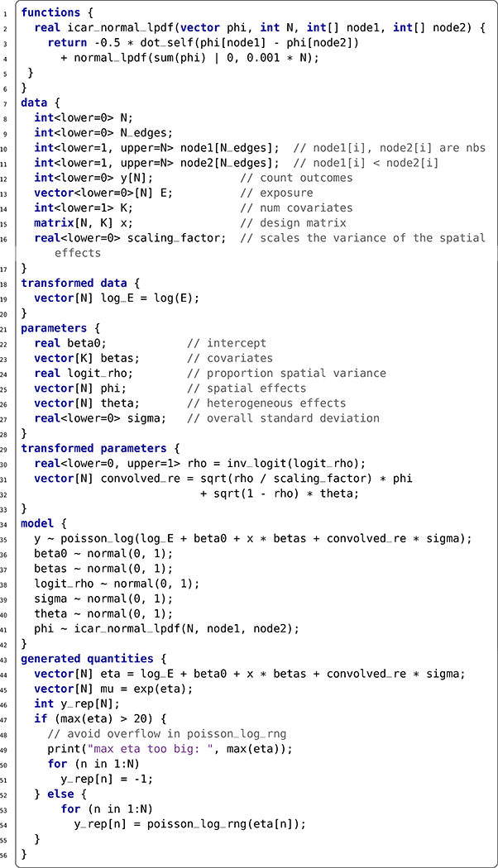498x868 pixels.
Task: Click line number 7 in the gutter
Action: [x=4, y=103]
